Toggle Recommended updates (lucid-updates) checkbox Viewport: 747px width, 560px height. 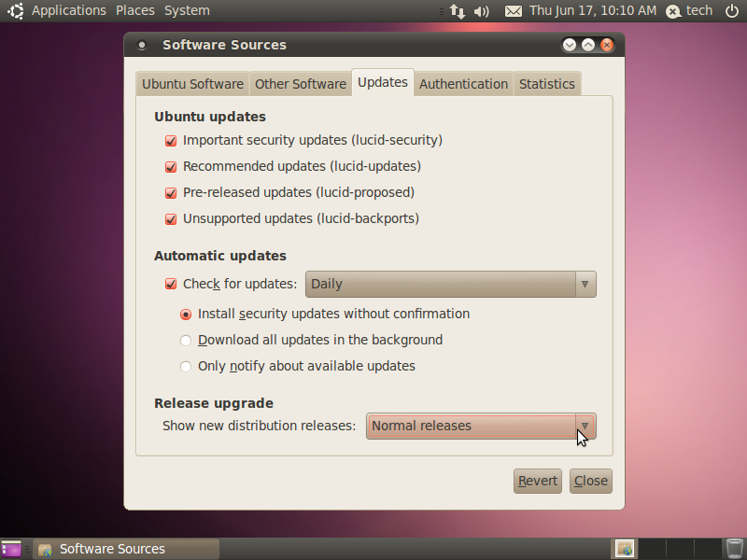(171, 167)
